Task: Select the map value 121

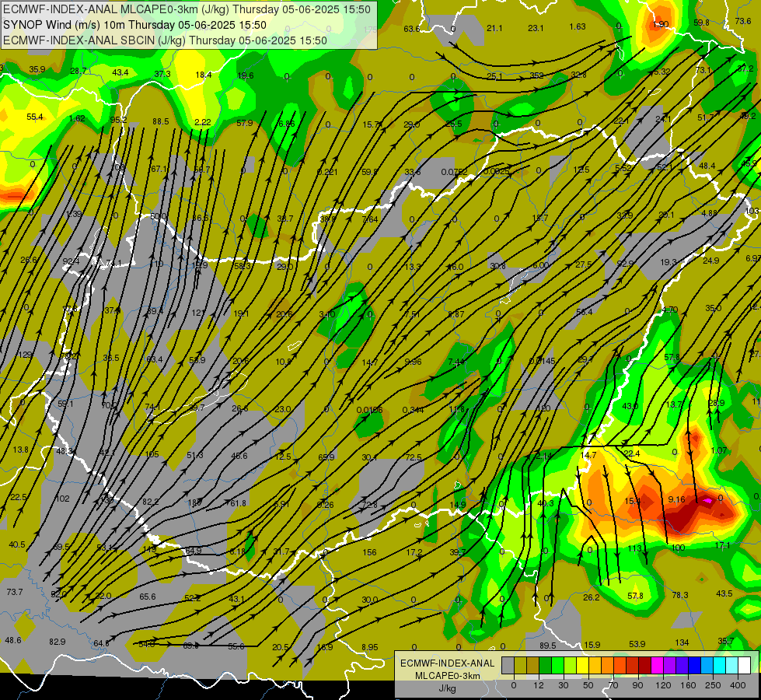Action: [x=198, y=313]
